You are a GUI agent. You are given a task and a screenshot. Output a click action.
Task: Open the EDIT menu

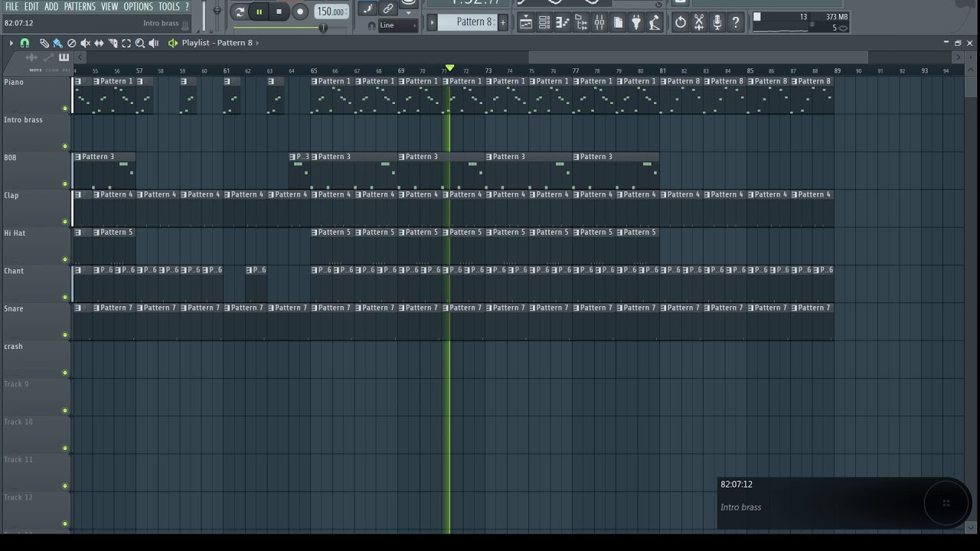[x=31, y=7]
